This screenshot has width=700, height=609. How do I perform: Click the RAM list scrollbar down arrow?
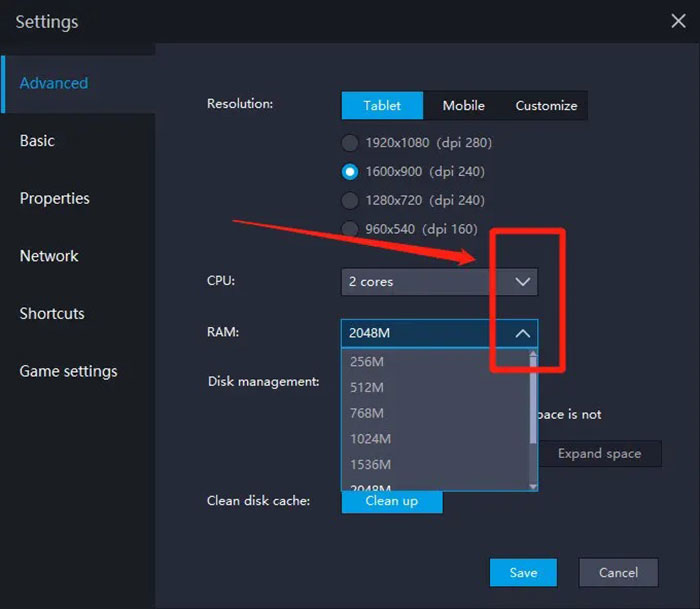click(x=533, y=486)
